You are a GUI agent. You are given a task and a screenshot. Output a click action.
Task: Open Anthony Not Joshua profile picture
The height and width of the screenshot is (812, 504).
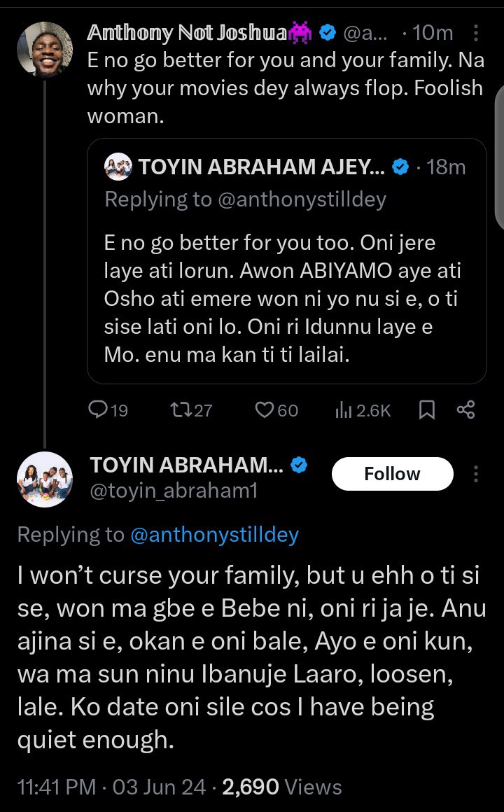(x=45, y=48)
